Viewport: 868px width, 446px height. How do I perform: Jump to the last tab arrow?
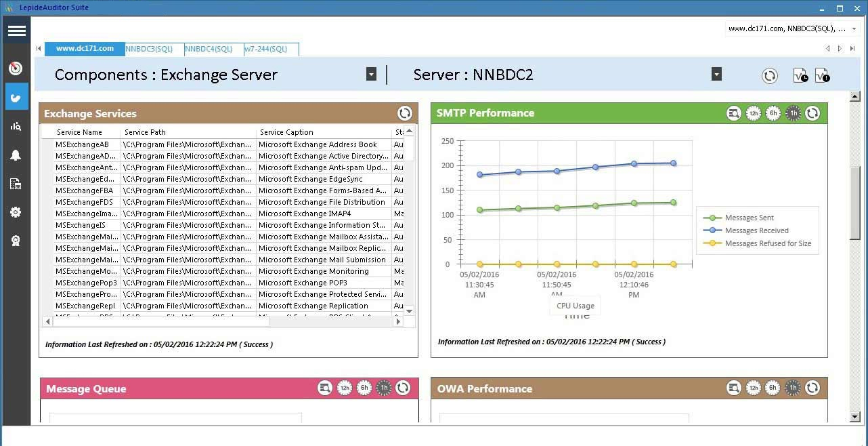852,49
